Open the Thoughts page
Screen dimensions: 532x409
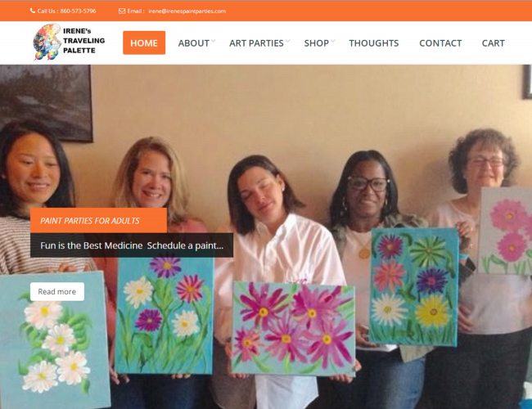point(374,43)
